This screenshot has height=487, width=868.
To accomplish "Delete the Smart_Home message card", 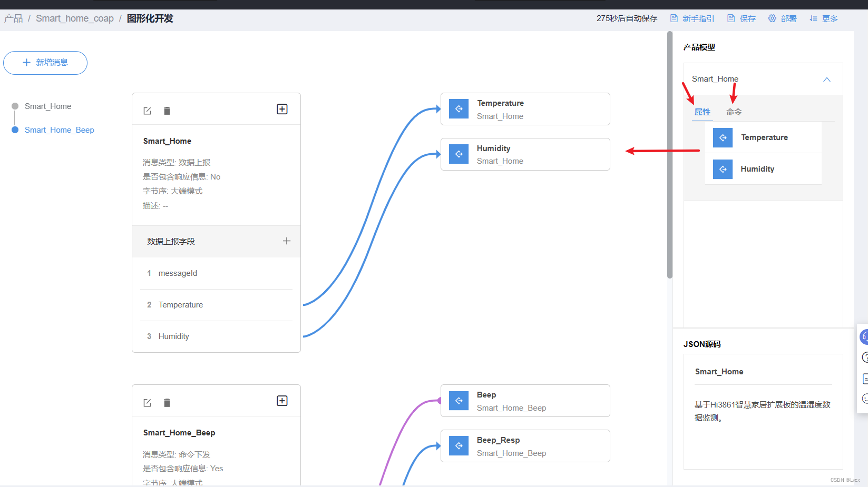I will (167, 111).
